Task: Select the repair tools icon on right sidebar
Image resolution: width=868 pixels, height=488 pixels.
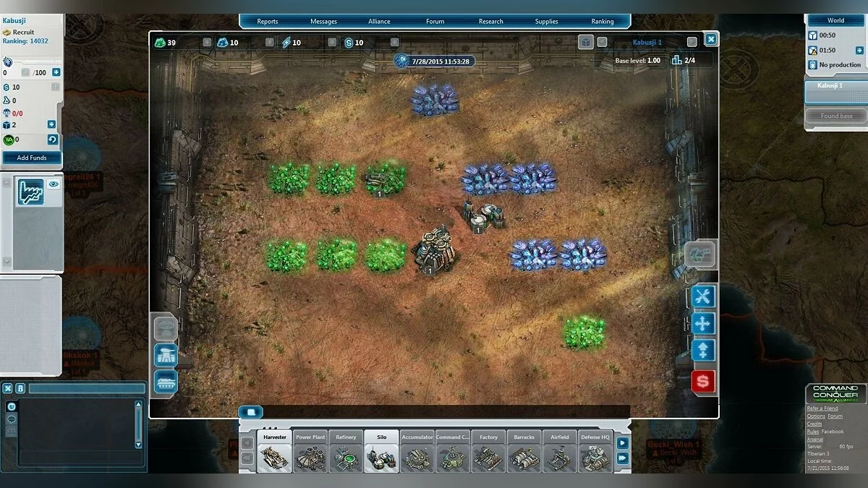Action: click(702, 296)
